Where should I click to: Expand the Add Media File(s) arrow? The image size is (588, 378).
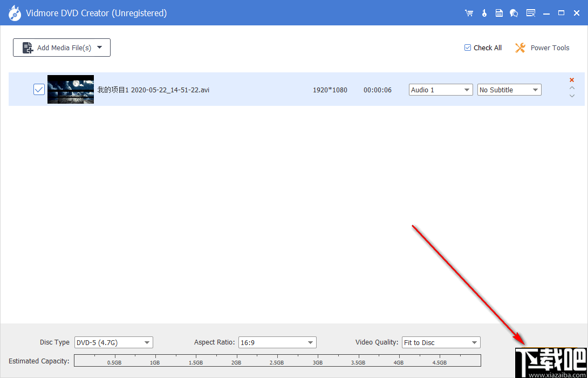point(100,48)
